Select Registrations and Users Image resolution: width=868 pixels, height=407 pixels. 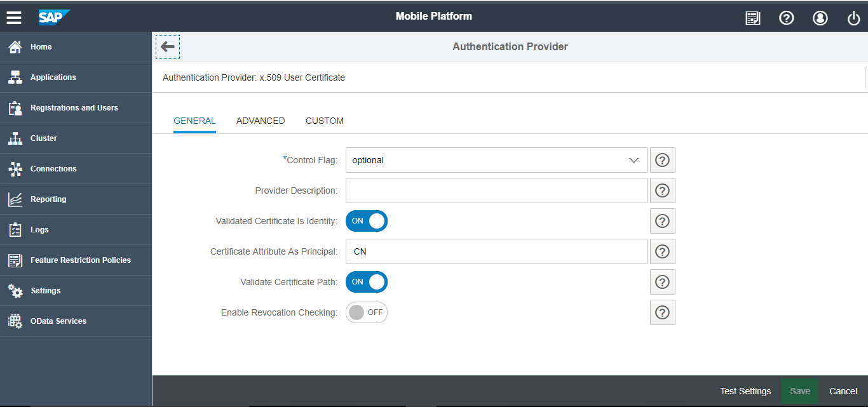(74, 107)
